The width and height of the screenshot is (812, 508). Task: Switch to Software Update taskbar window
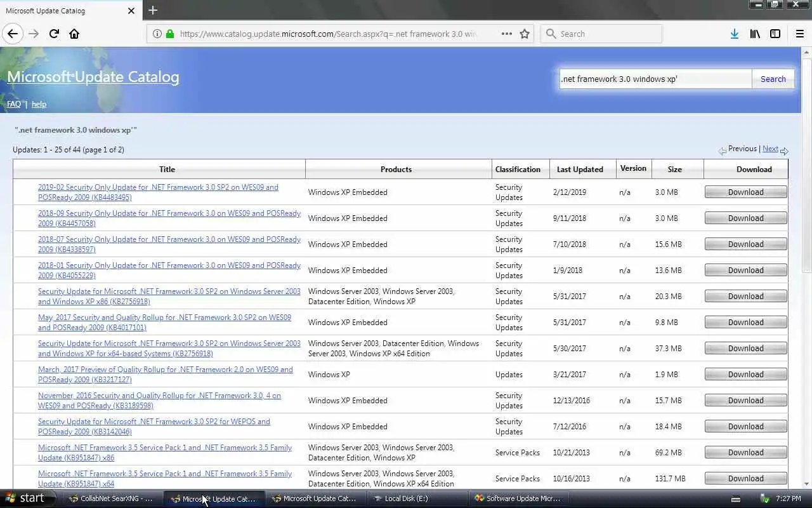(x=518, y=498)
